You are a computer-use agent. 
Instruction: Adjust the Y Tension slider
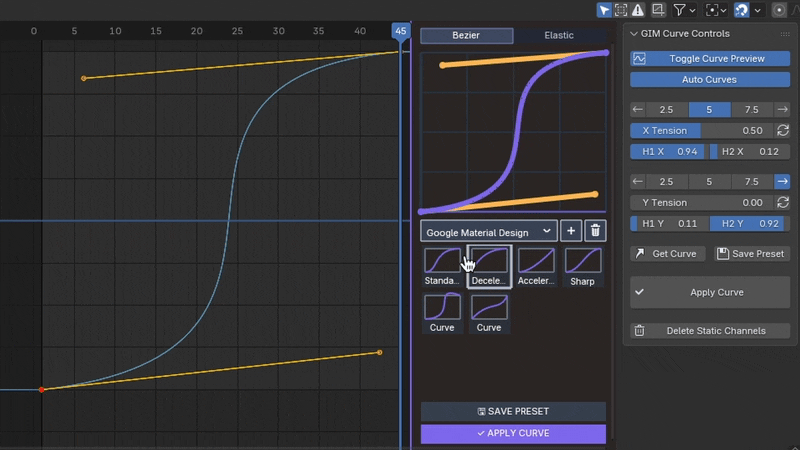click(x=702, y=203)
